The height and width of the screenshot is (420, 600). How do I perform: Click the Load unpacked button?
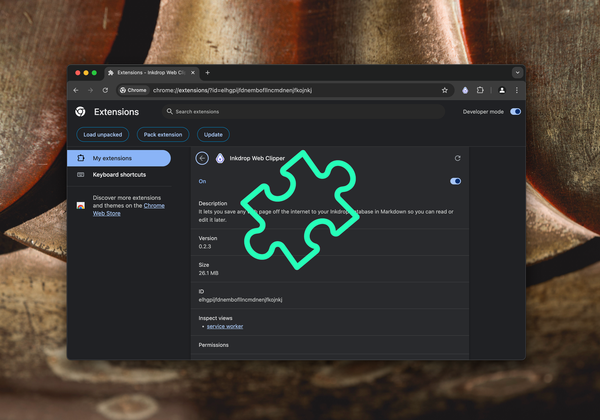pos(103,135)
